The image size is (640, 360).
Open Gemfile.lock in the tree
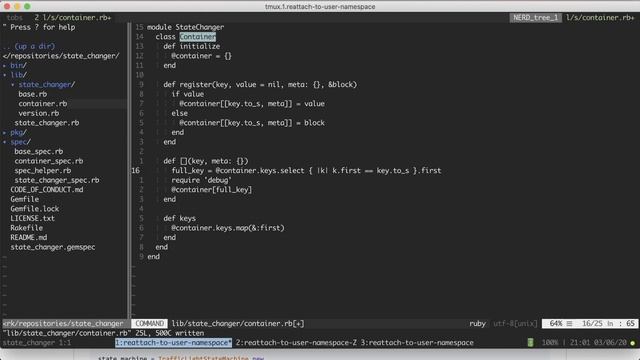35,209
